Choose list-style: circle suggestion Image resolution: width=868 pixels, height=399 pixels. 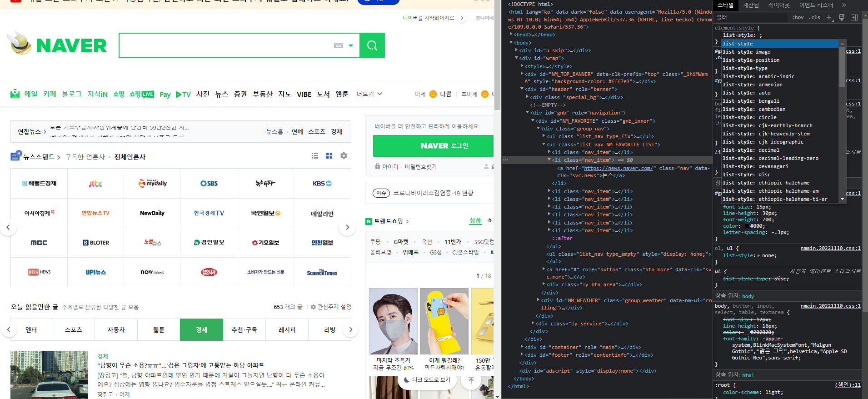coord(780,117)
